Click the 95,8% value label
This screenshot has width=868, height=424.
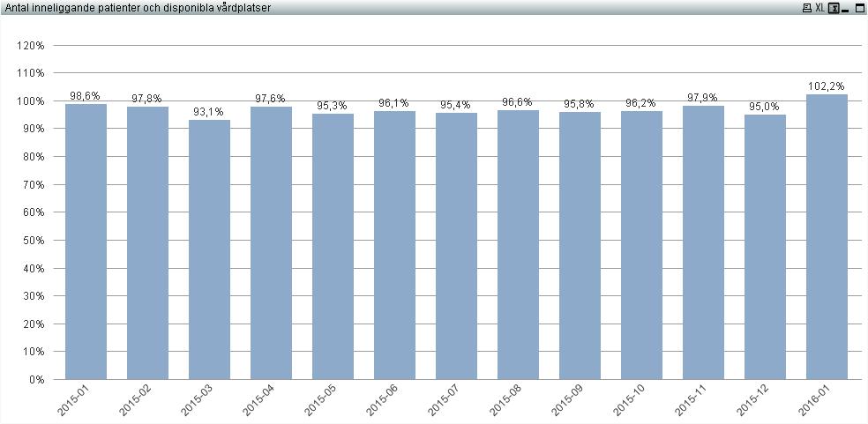click(579, 104)
